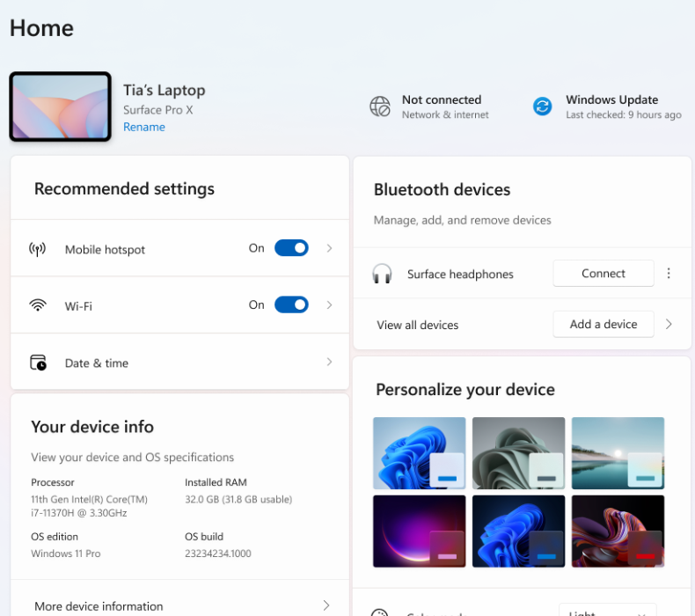
Task: Select the red abstract flow wallpaper theme
Action: [x=618, y=531]
